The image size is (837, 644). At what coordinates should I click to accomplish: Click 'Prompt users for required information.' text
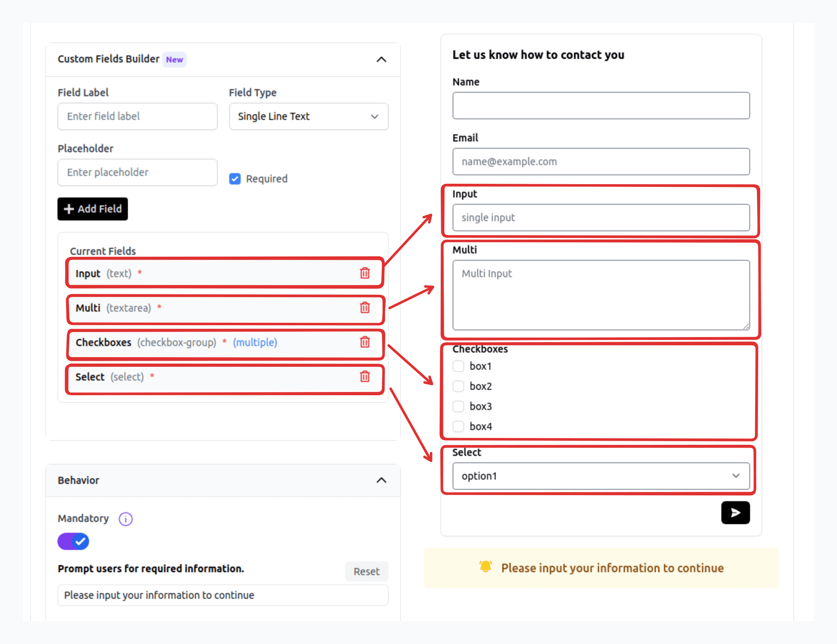151,569
